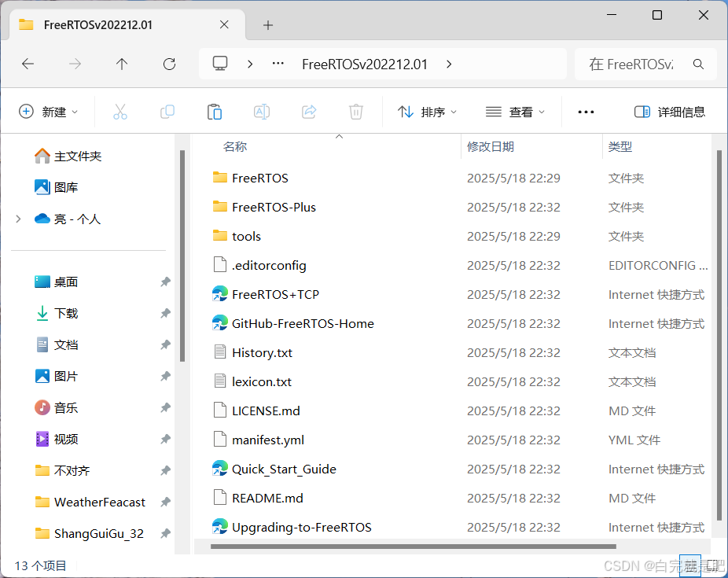Select the tools folder icon
This screenshot has width=728, height=578.
click(x=220, y=236)
